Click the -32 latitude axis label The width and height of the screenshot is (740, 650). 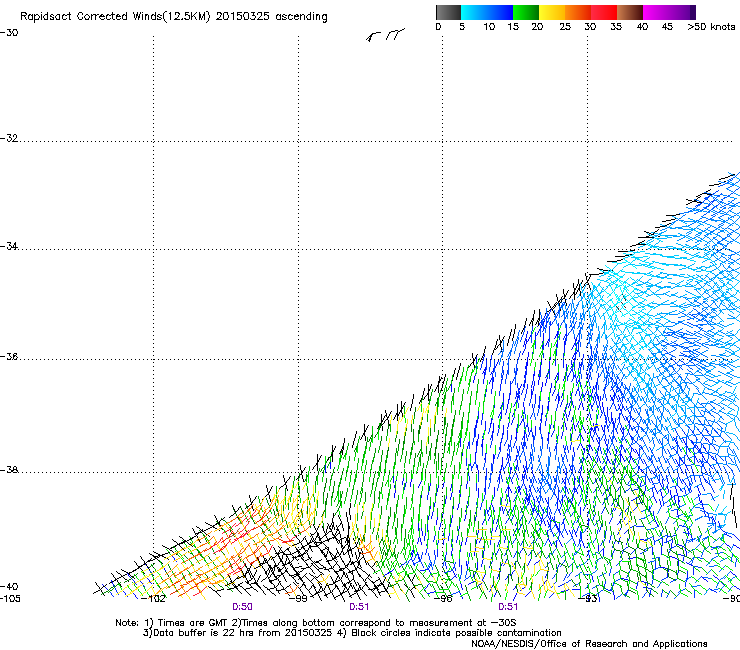(9, 138)
